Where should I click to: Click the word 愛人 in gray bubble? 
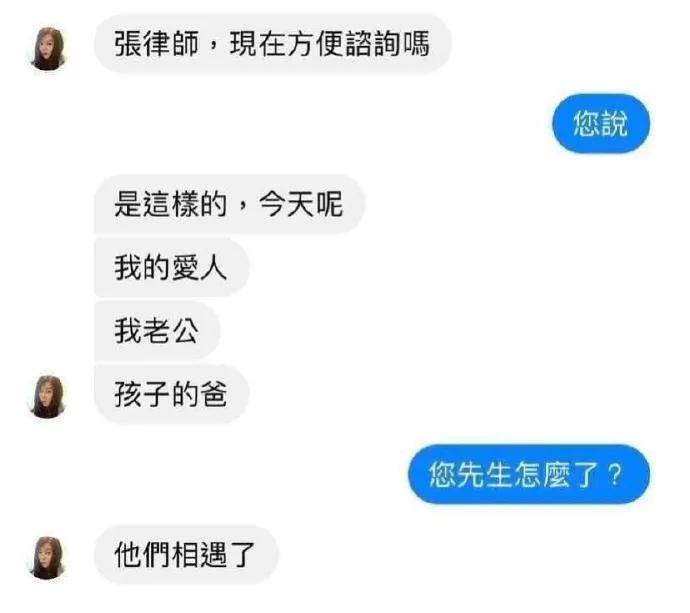coord(200,268)
